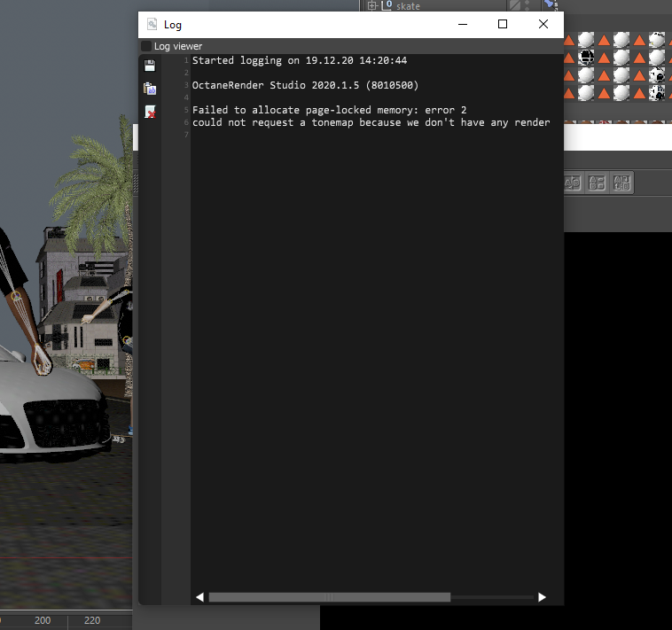Click frame 200 on the timeline ruler
This screenshot has width=672, height=630.
(x=43, y=620)
